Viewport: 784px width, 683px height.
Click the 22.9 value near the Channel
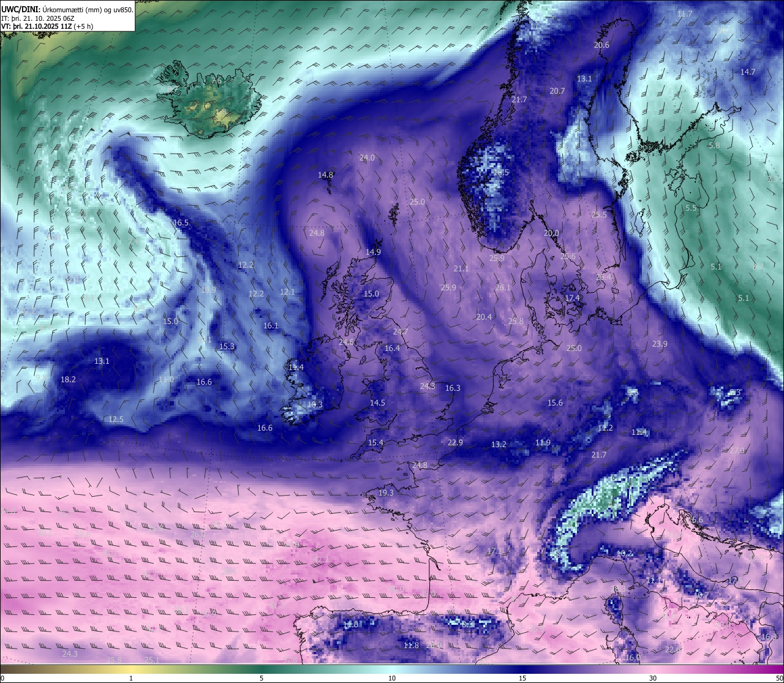tap(455, 442)
